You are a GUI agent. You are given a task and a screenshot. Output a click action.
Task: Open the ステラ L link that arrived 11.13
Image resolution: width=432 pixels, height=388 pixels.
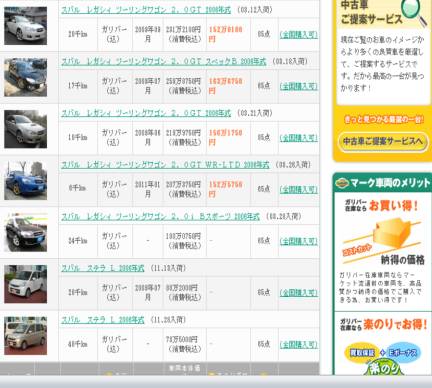[103, 268]
